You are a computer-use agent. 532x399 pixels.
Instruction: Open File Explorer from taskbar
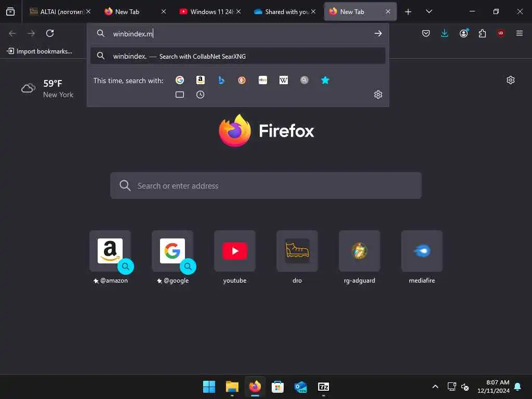click(x=232, y=387)
